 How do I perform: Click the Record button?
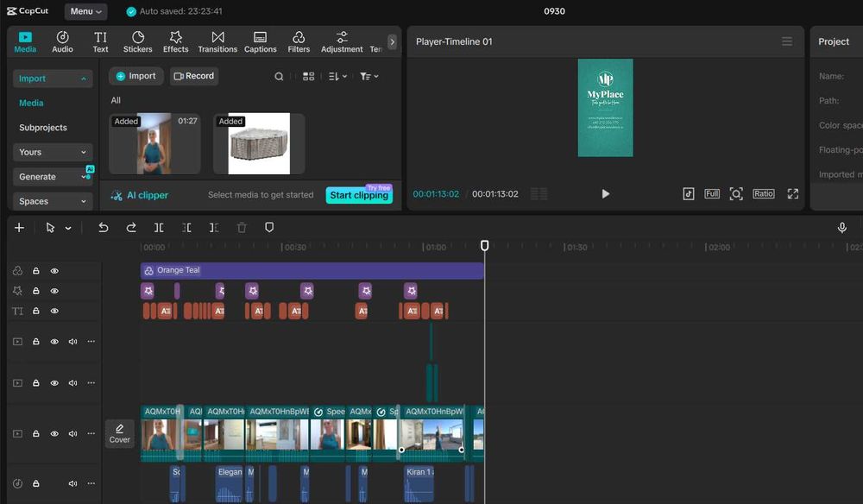click(193, 76)
